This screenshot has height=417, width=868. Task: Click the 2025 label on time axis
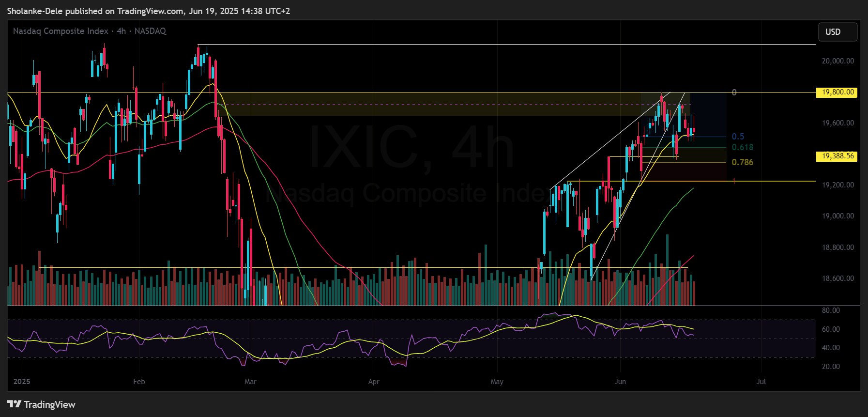click(x=22, y=382)
